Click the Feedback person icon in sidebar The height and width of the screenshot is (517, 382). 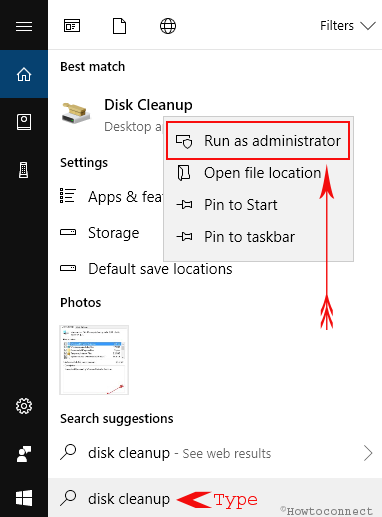24,454
